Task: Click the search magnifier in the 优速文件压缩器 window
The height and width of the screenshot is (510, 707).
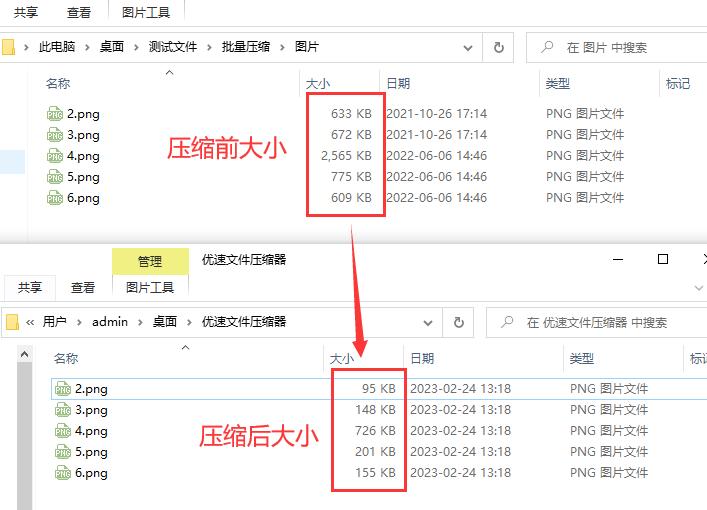Action: (x=507, y=322)
